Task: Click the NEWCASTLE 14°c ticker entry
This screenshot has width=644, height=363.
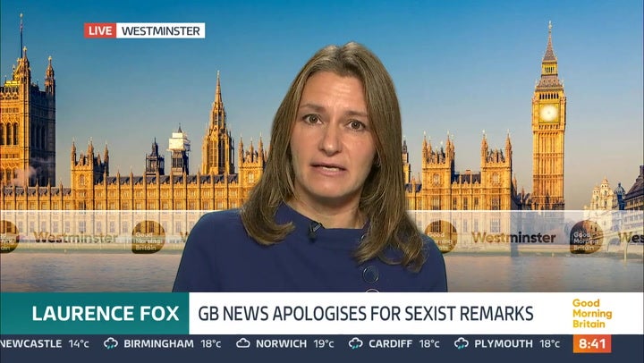Action: tap(45, 343)
